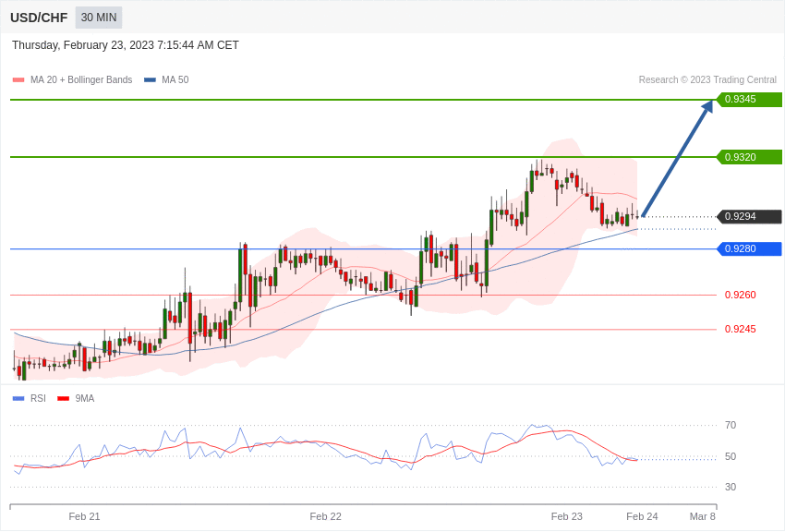This screenshot has width=785, height=532.
Task: Click the dark blue MA 50 legend swatch
Action: pyautogui.click(x=150, y=79)
